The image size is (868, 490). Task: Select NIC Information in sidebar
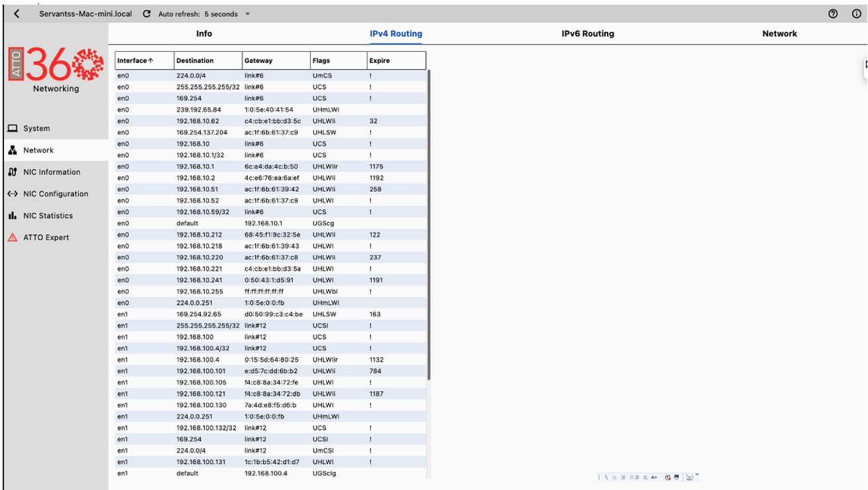click(x=54, y=172)
